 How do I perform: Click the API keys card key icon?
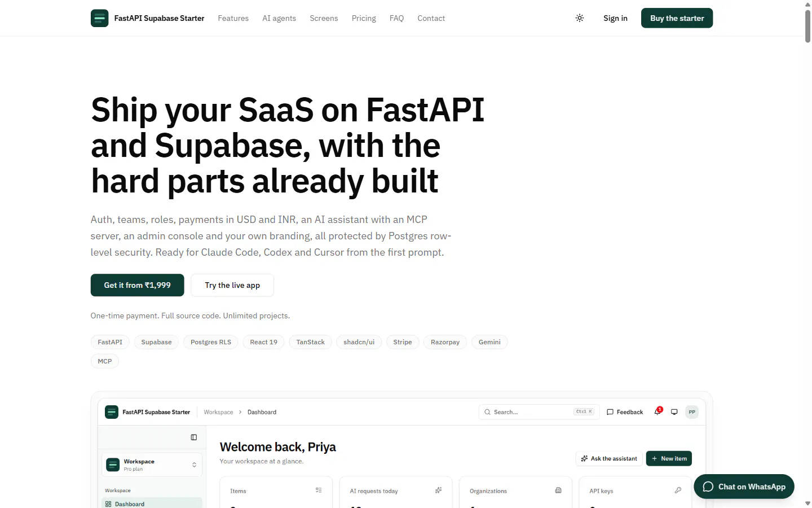678,491
